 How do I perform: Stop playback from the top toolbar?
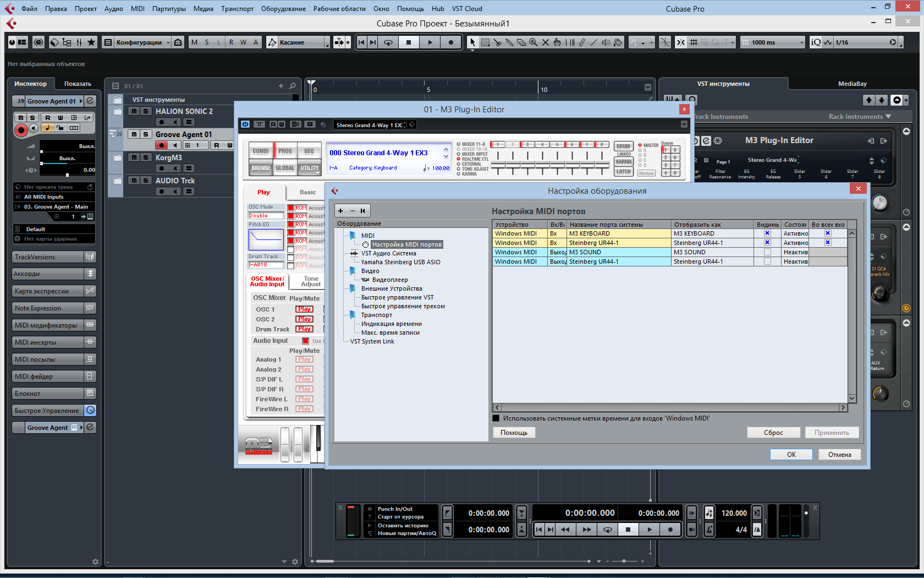(409, 42)
